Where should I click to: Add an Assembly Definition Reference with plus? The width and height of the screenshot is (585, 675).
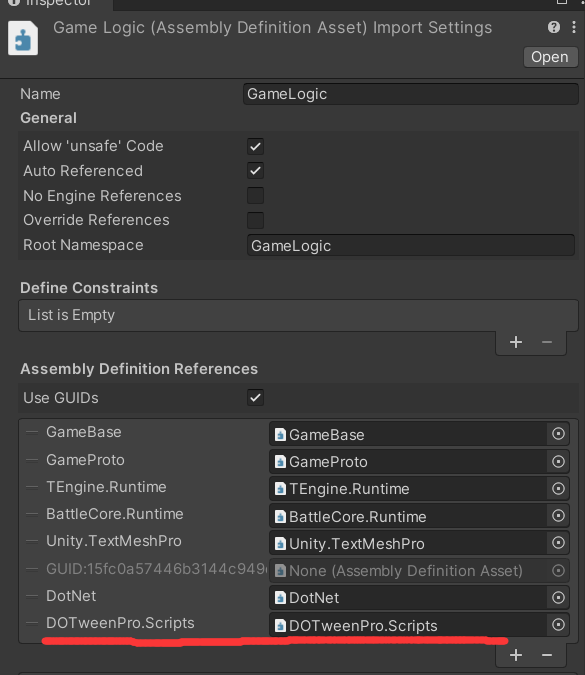click(x=516, y=655)
